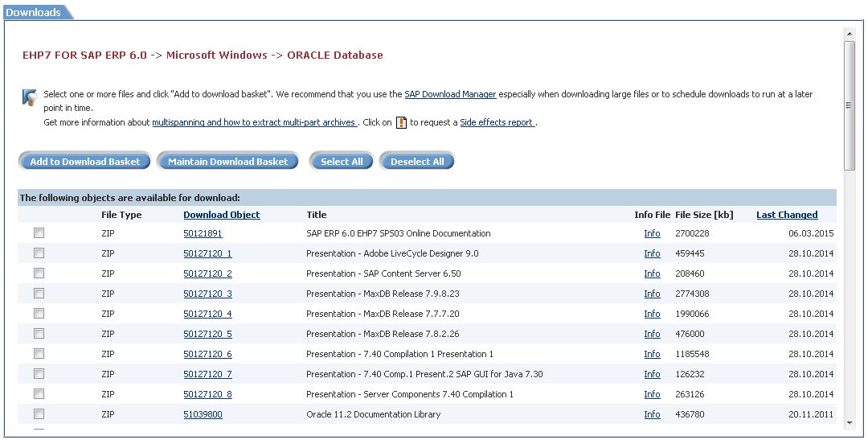The height and width of the screenshot is (440, 868).
Task: Tick 7.40 Compilation 1 Presentation 1 checkbox
Action: coord(39,354)
